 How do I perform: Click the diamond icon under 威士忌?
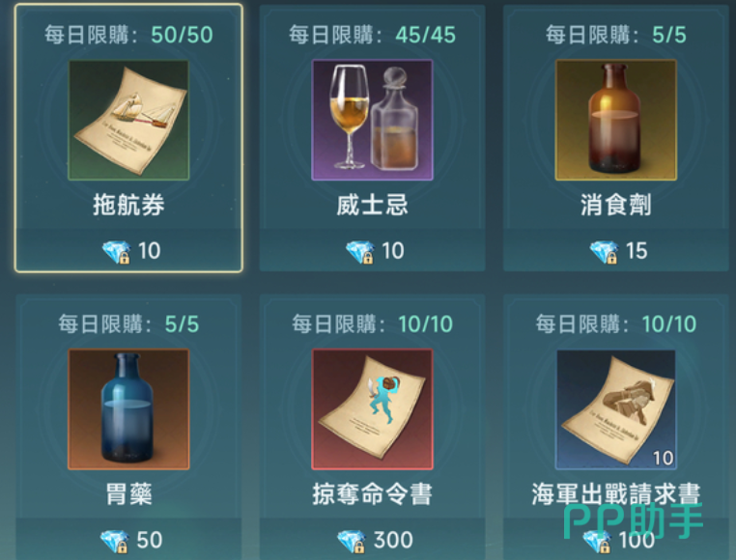pos(360,252)
